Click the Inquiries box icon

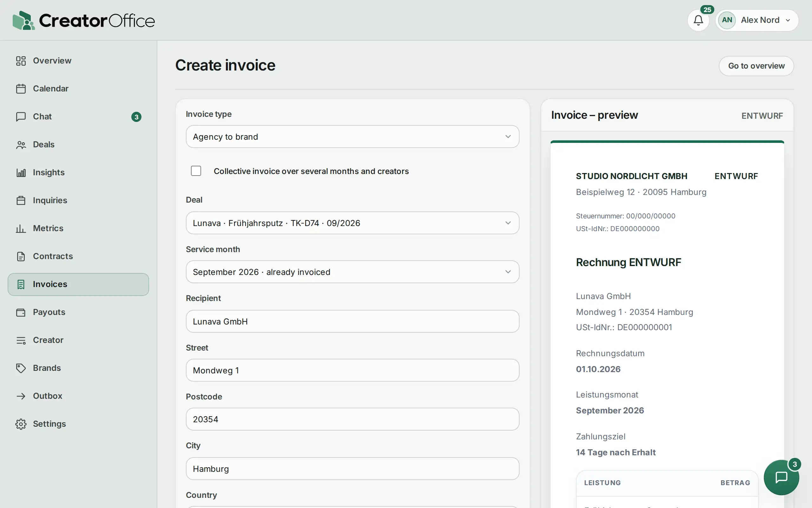21,200
